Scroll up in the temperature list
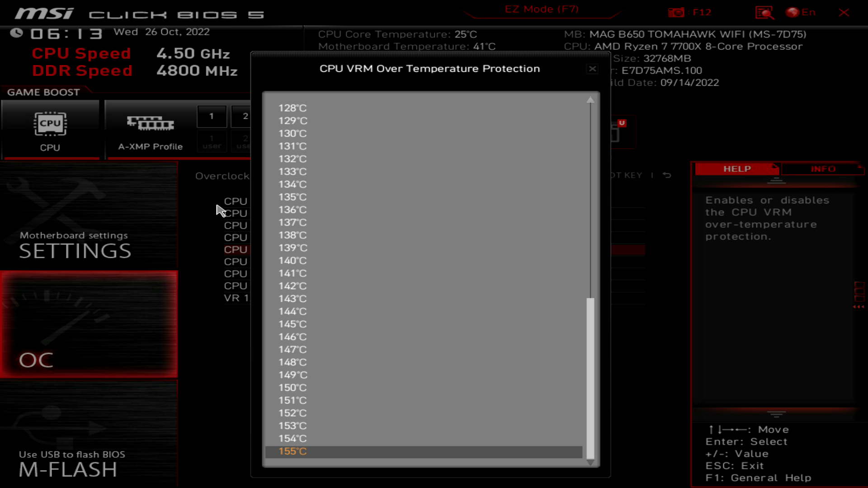 tap(589, 99)
